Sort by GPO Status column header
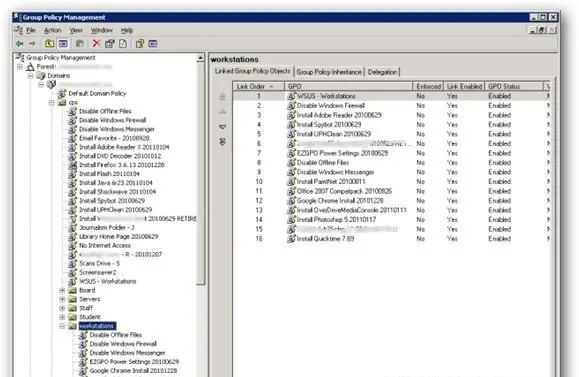The image size is (579, 377). (x=514, y=86)
